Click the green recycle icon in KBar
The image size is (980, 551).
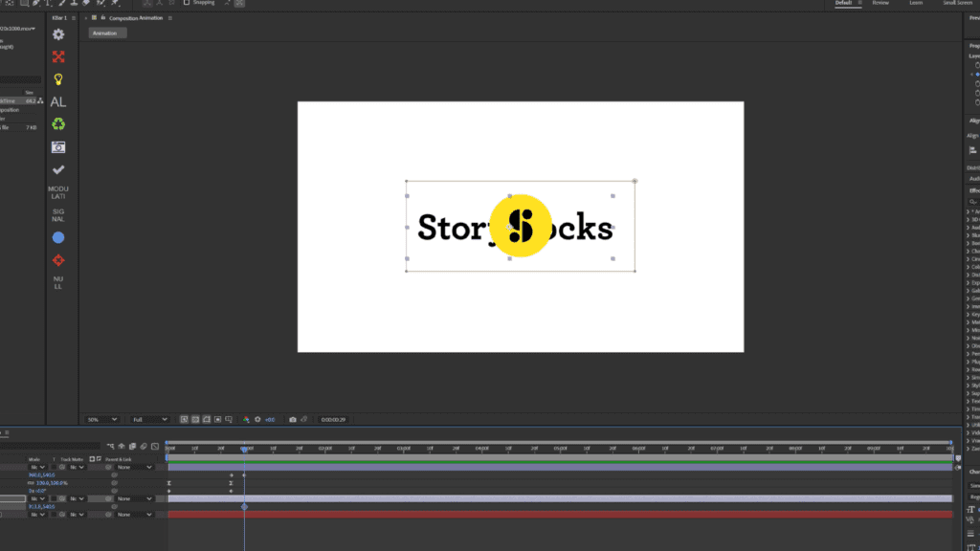click(x=57, y=122)
